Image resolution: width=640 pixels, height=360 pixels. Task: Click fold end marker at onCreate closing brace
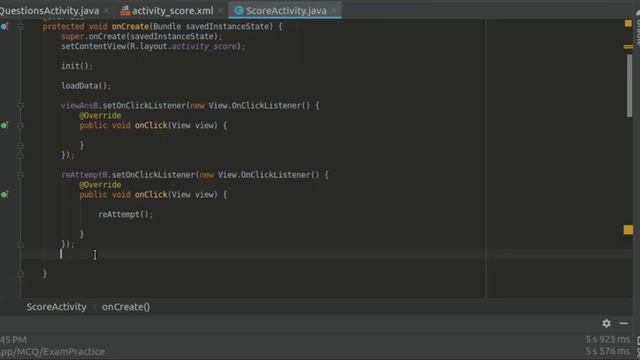click(20, 274)
